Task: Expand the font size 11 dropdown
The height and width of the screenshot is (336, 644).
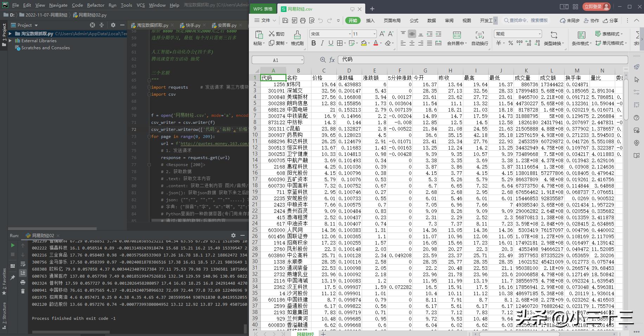Action: 374,34
